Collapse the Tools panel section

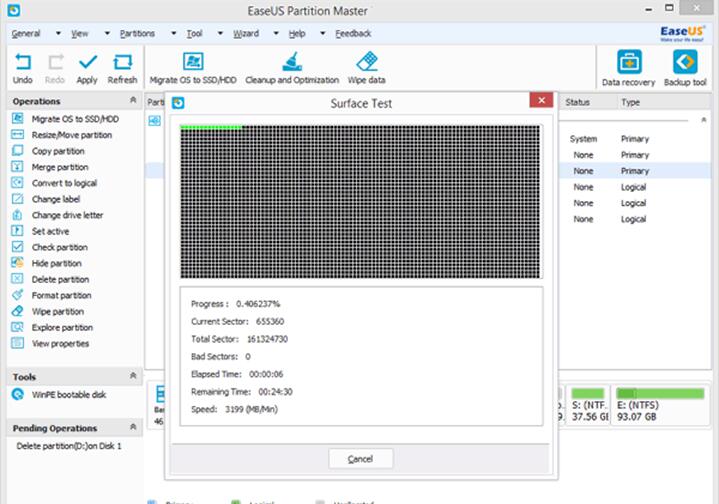pos(133,376)
